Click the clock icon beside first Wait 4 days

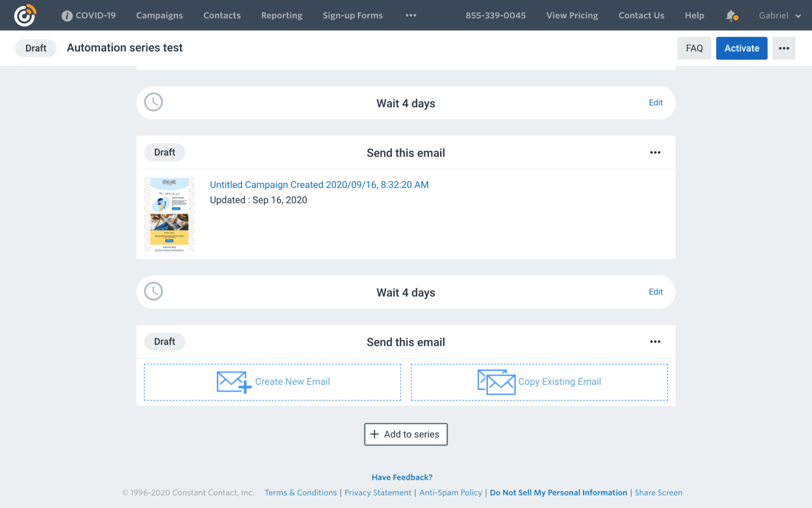(x=154, y=102)
